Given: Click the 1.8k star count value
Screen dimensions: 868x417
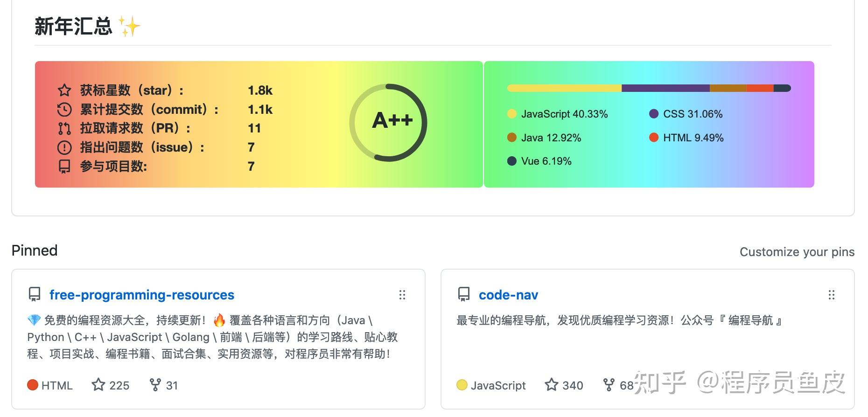Looking at the screenshot, I should [260, 90].
